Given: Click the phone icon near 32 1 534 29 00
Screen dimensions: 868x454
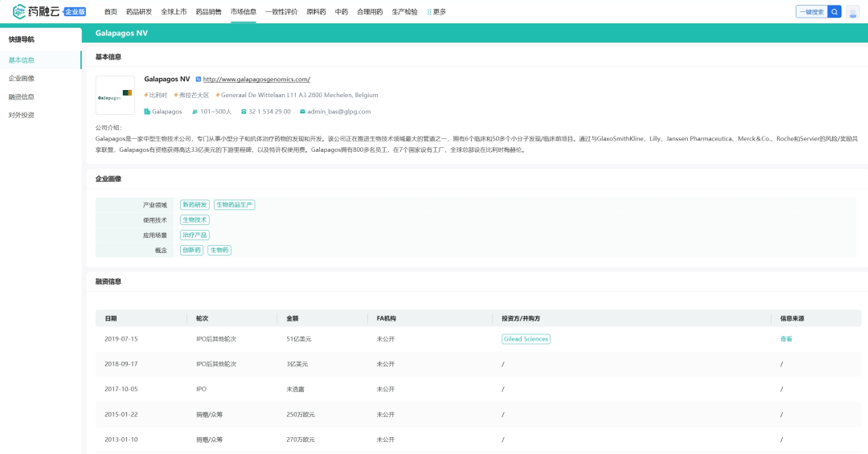Looking at the screenshot, I should pos(244,112).
